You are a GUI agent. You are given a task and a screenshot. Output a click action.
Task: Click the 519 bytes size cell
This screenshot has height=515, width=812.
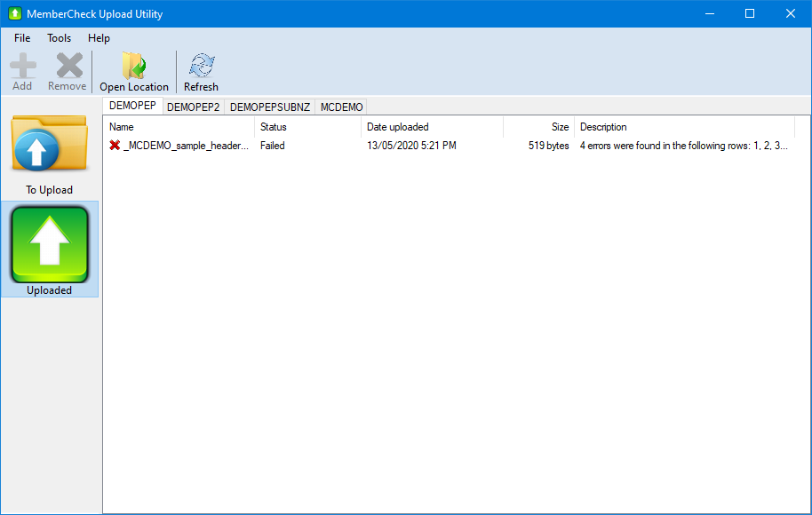tap(548, 146)
